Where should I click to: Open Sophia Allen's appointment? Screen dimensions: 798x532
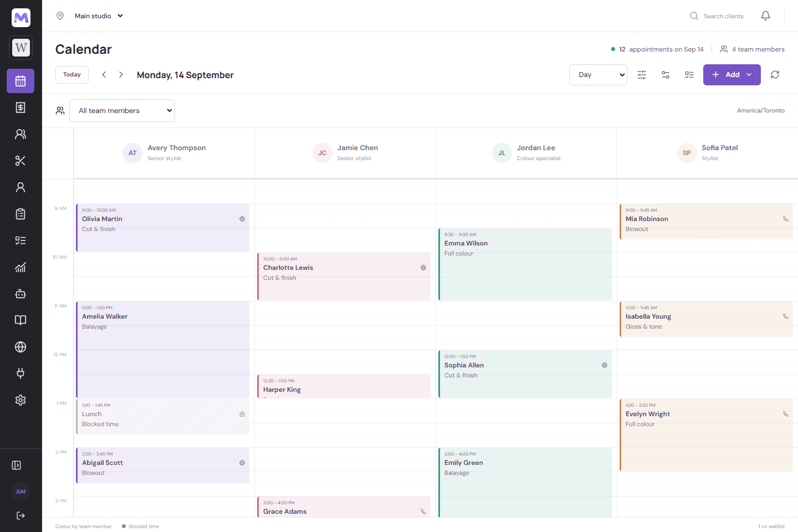pyautogui.click(x=525, y=374)
